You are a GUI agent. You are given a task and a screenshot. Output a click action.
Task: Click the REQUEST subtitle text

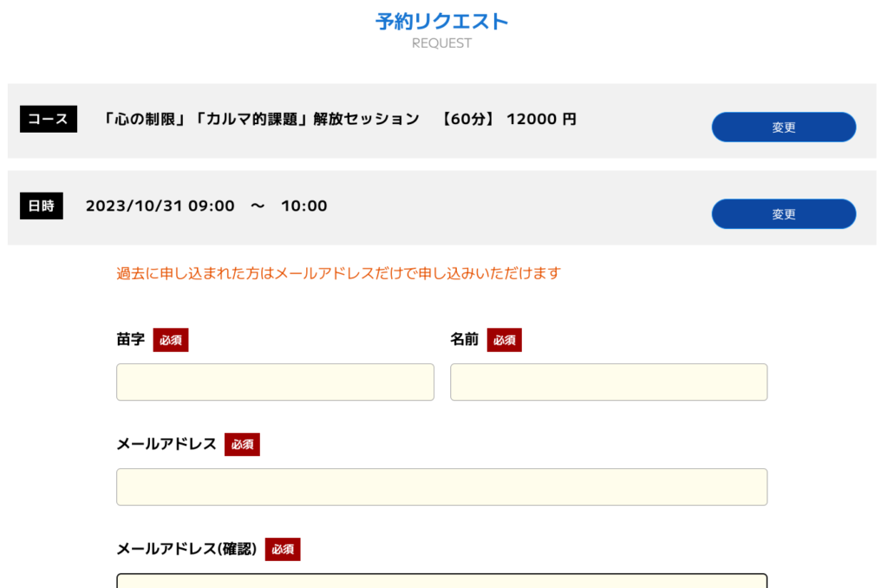[x=441, y=43]
